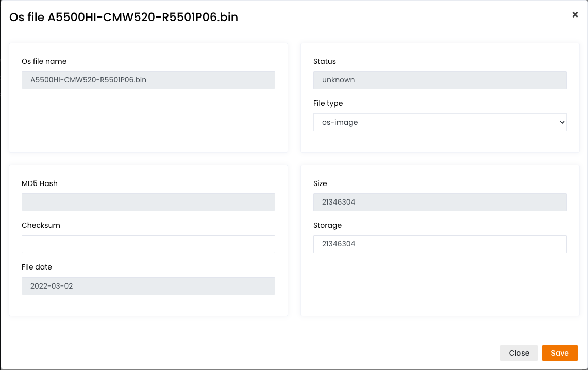Click the 'Status' label
Image resolution: width=588 pixels, height=370 pixels.
pyautogui.click(x=324, y=61)
